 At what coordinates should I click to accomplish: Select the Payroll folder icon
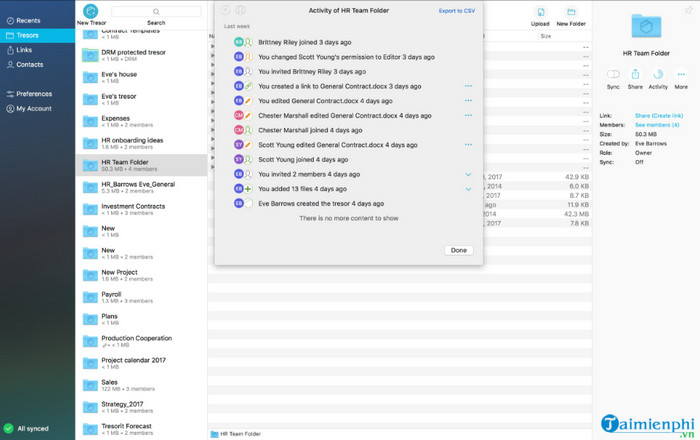(x=90, y=297)
